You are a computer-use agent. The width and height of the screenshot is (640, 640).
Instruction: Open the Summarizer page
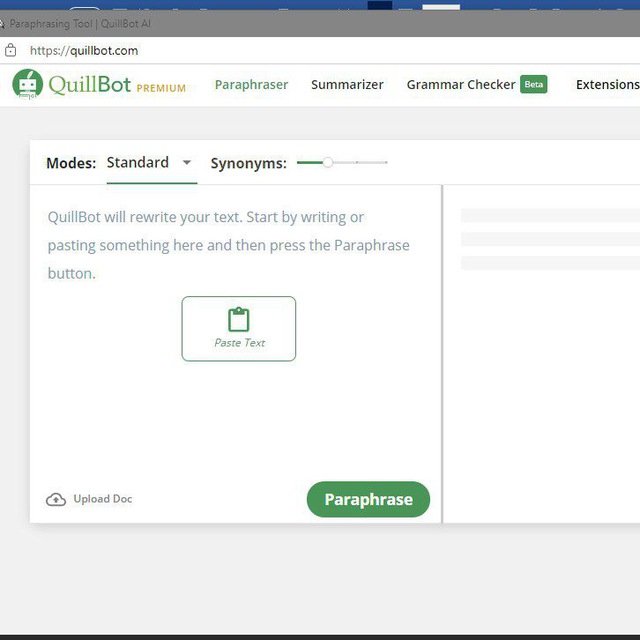(x=347, y=84)
